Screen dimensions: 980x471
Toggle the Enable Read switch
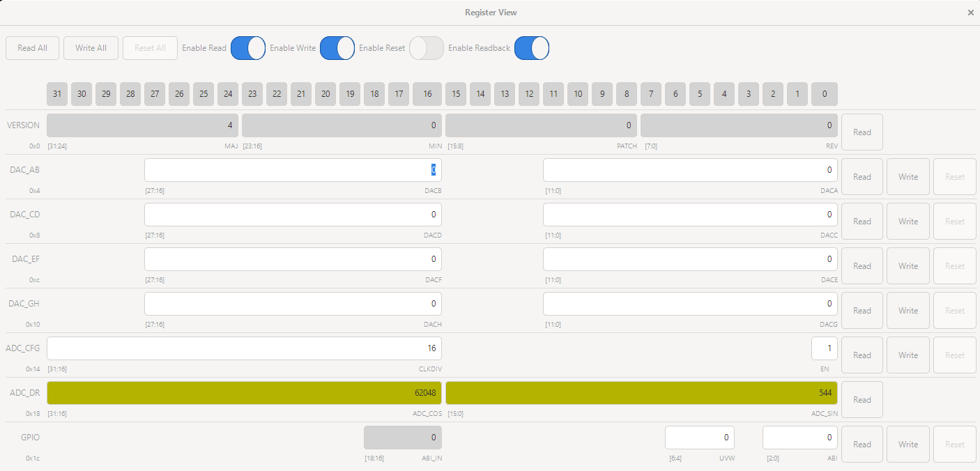(x=248, y=48)
